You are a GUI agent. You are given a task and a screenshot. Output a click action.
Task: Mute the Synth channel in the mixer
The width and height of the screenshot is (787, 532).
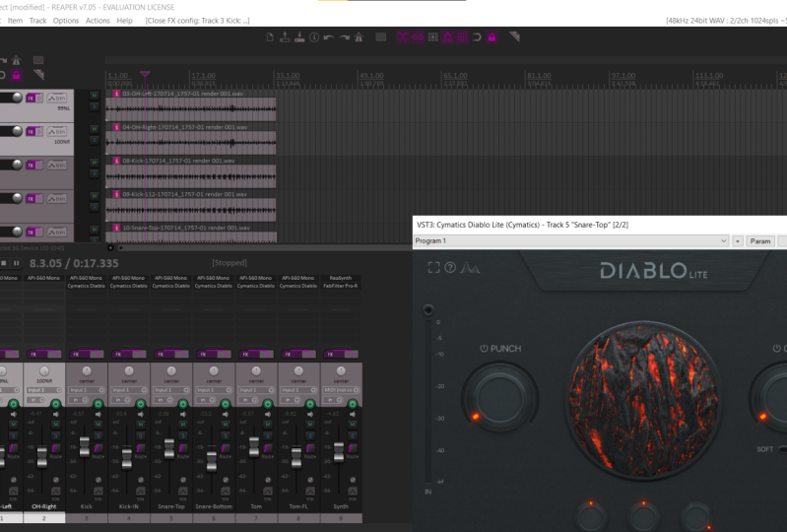click(x=353, y=425)
